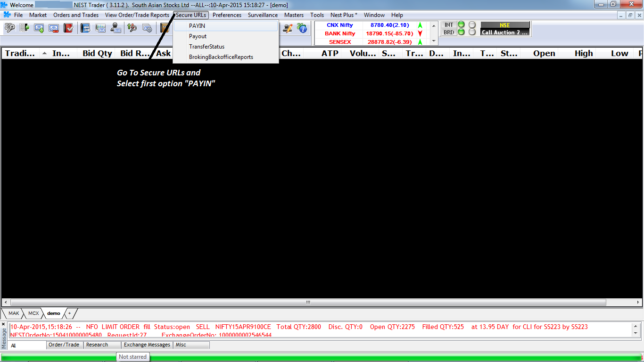Click the green-arrow door log-off icon
This screenshot has width=644, height=362.
(x=24, y=28)
